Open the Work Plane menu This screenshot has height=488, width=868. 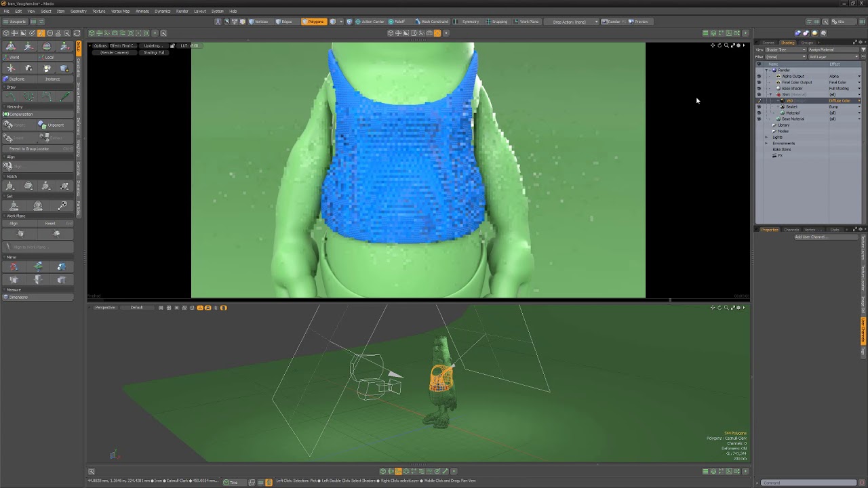526,22
